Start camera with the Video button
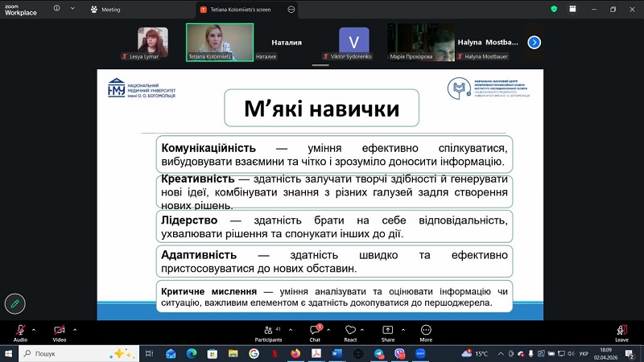Viewport: 644px width, 362px height. 59,331
